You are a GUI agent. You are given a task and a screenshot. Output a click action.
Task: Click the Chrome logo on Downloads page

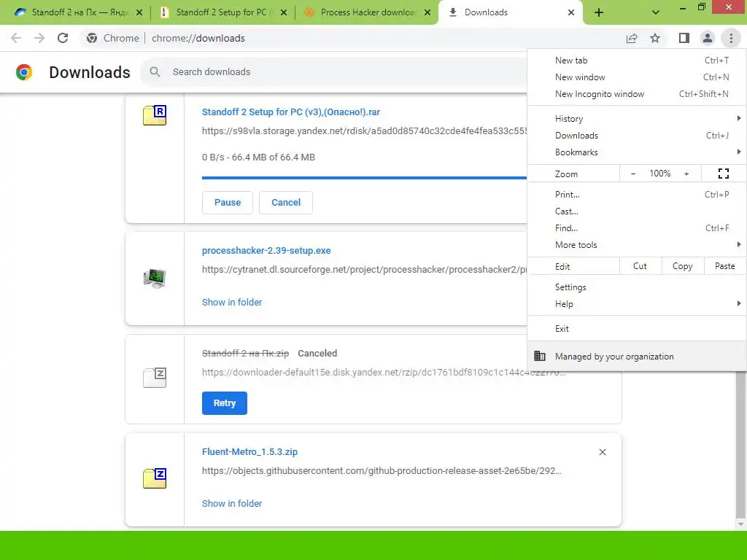(24, 72)
